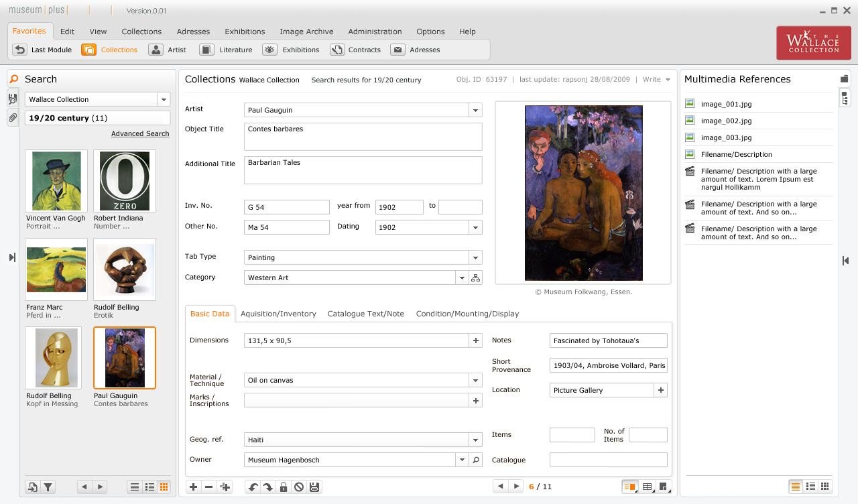Screen dimensions: 858x504
Task: Expand the Material / Technique dropdown
Action: point(475,380)
